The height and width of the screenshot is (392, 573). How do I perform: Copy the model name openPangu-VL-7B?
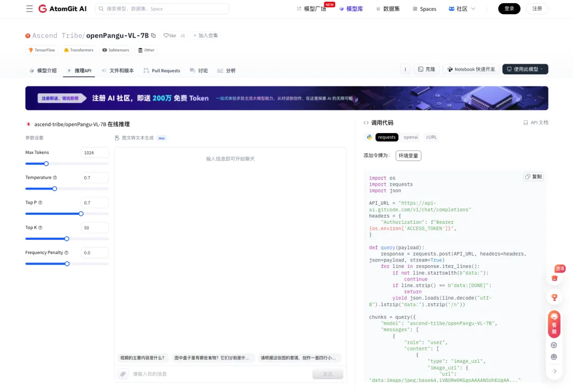click(x=153, y=36)
